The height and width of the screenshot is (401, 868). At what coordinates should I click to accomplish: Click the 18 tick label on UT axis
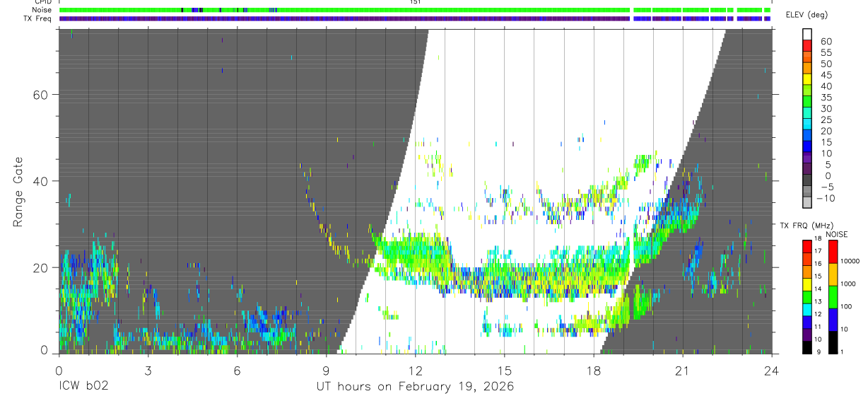[593, 371]
